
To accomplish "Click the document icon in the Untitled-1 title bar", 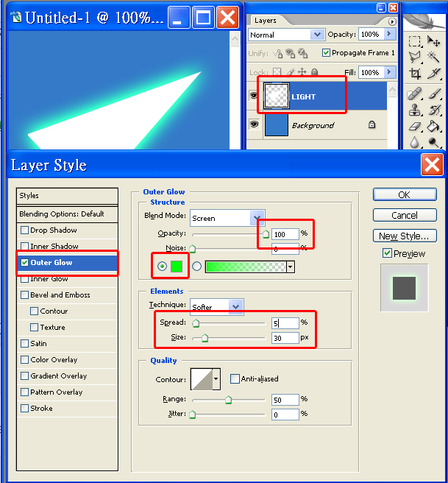I will 16,18.
